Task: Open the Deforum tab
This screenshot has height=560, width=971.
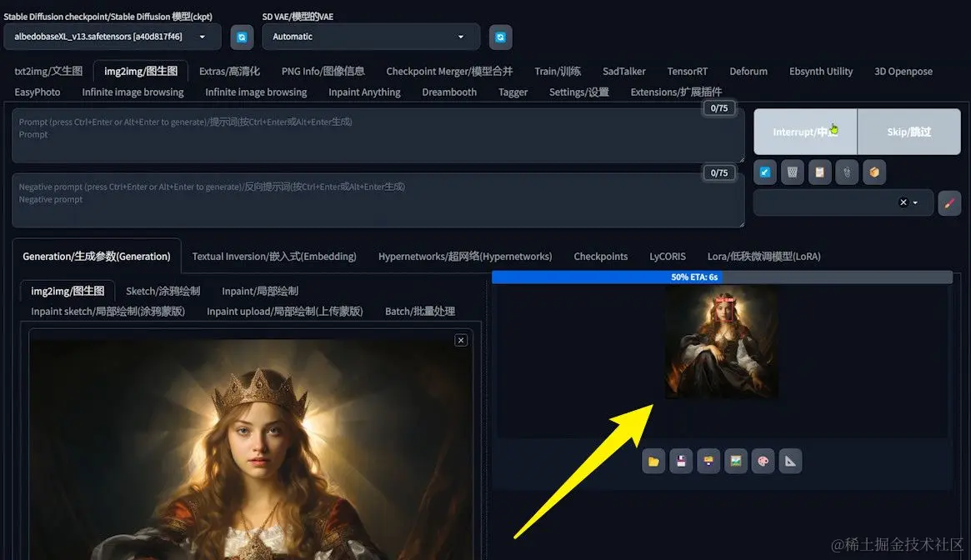Action: 748,71
